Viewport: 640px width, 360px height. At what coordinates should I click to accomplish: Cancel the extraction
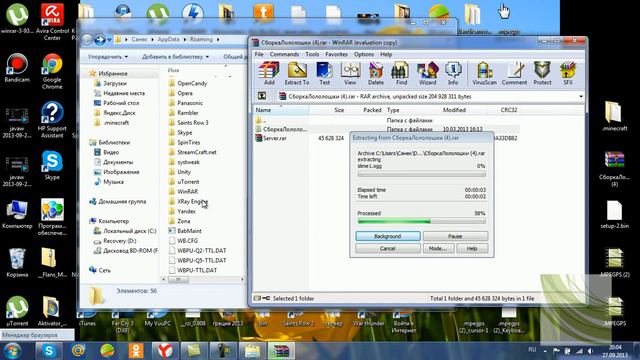[387, 248]
